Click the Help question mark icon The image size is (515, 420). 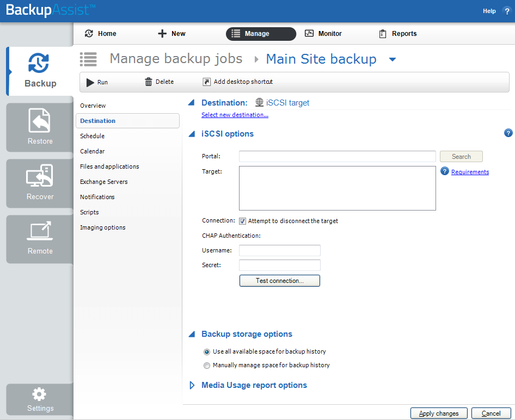click(506, 11)
